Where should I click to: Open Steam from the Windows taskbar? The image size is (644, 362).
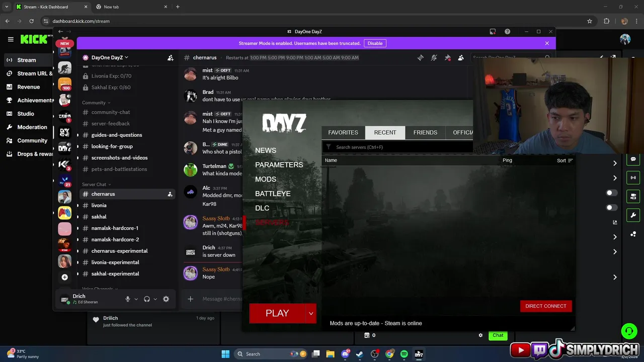(x=360, y=354)
